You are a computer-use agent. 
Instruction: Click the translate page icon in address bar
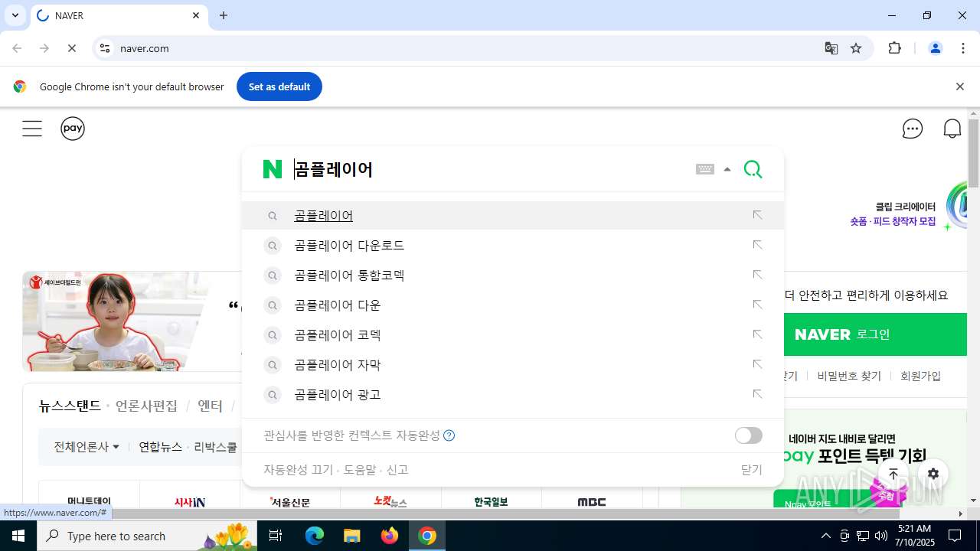coord(831,48)
